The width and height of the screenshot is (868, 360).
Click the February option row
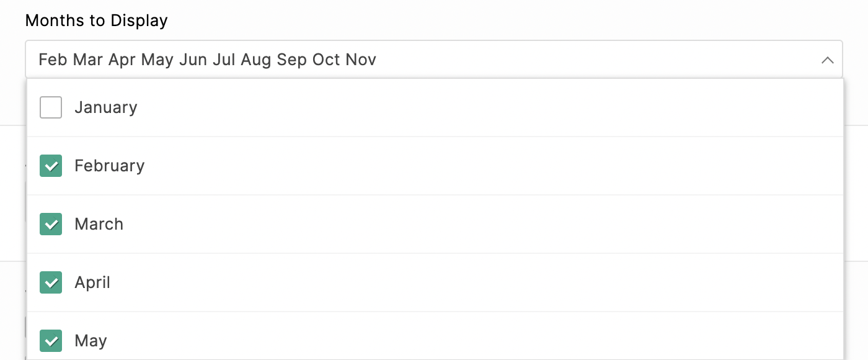click(248, 166)
